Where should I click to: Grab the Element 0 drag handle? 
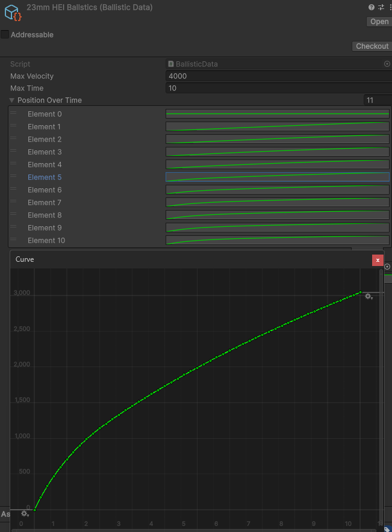click(13, 114)
